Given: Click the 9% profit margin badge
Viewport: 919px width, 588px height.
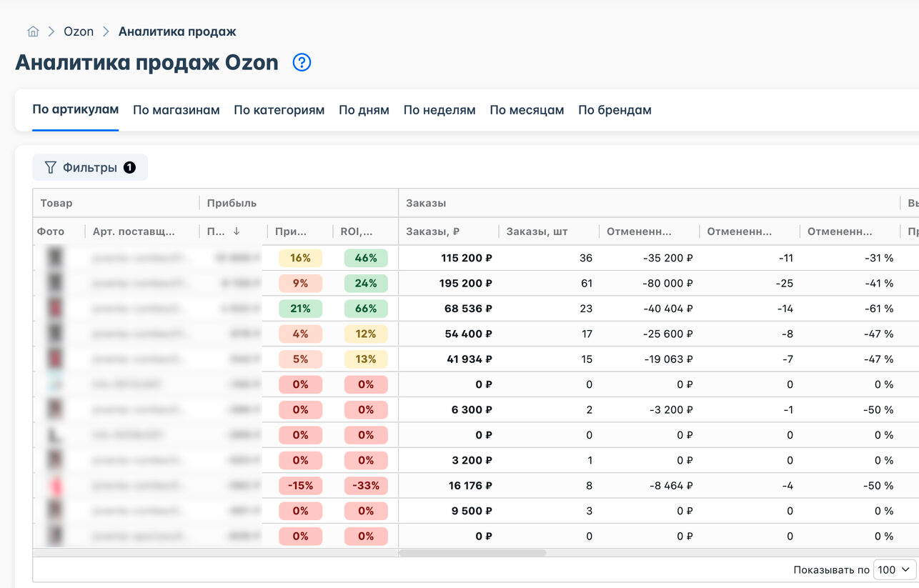Looking at the screenshot, I should 300,284.
